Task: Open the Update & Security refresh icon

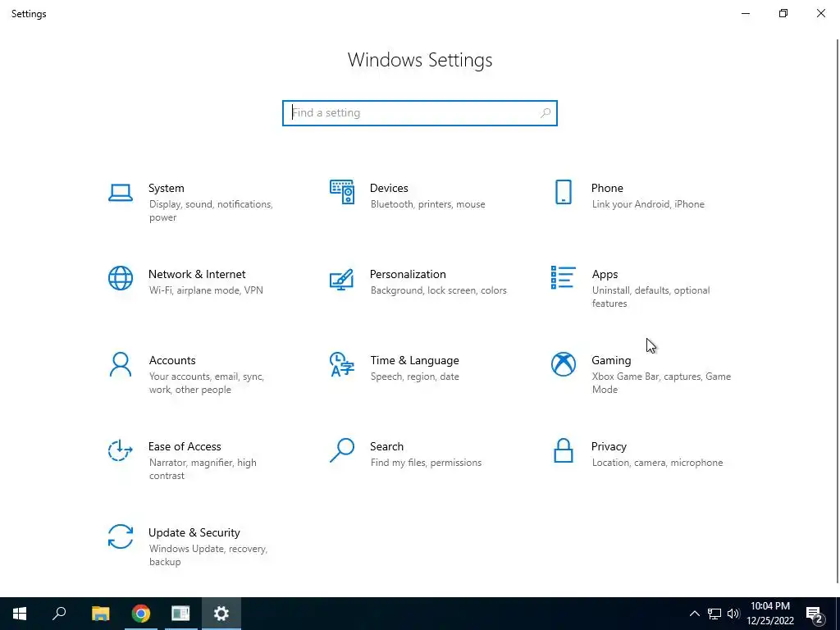Action: point(121,536)
